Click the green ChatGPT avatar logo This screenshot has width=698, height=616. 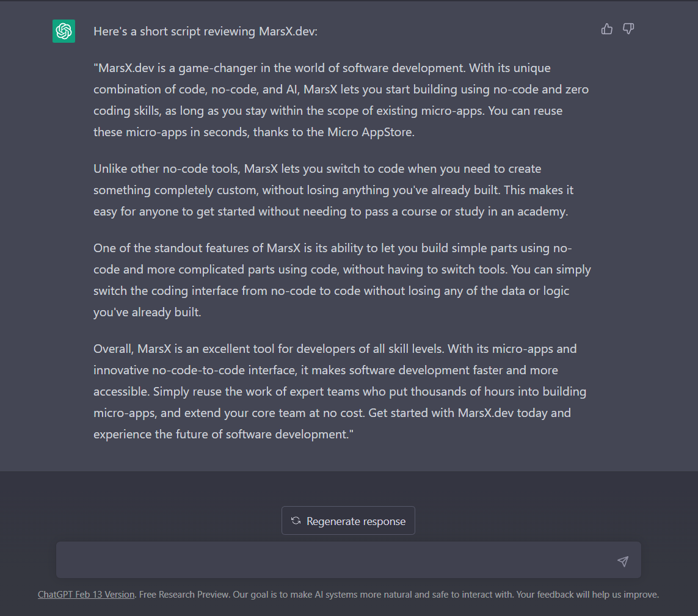coord(64,31)
